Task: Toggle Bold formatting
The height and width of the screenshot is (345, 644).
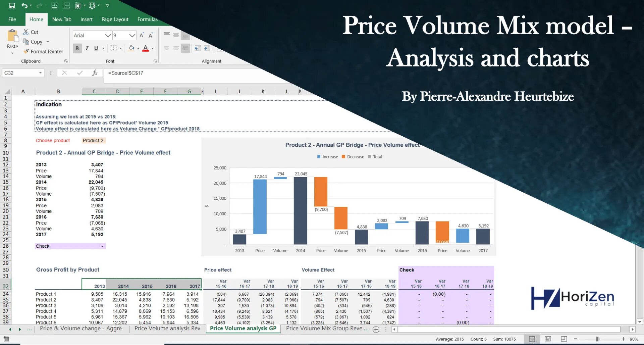Action: [x=77, y=48]
